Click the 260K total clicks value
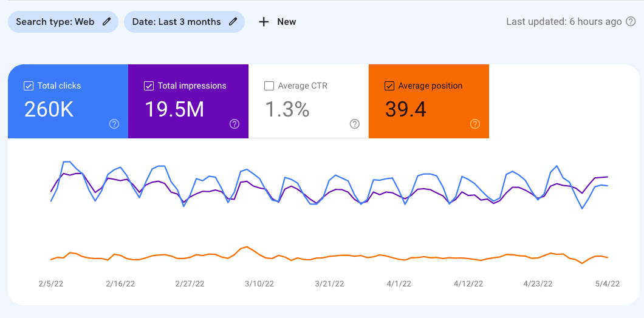The image size is (644, 318). tap(49, 109)
